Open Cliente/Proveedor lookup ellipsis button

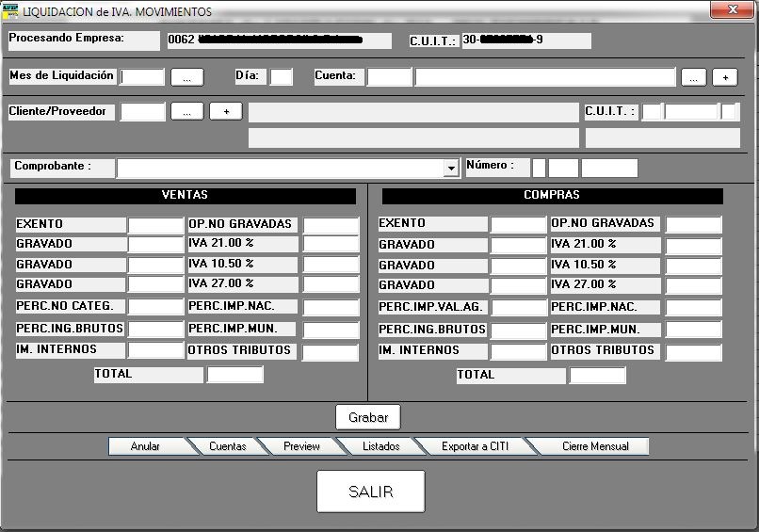coord(186,111)
